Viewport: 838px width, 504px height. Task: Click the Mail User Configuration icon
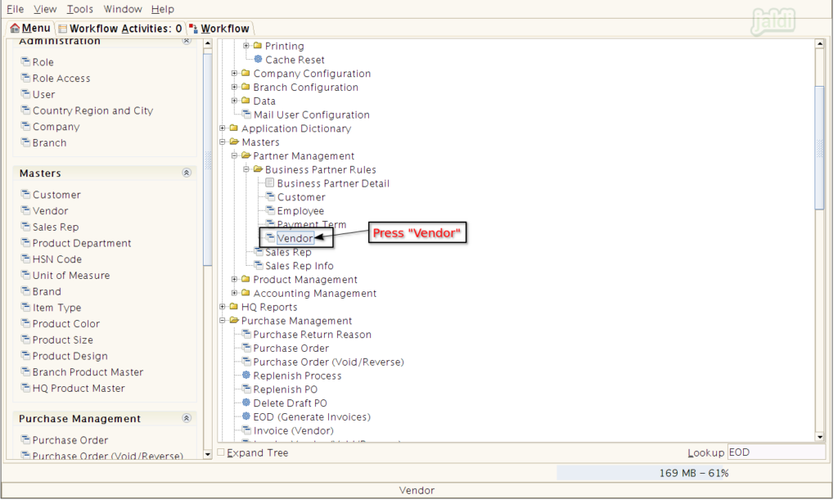246,115
